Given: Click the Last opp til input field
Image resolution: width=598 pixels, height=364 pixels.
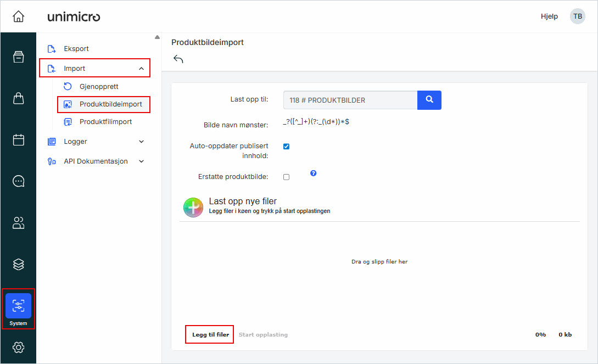Looking at the screenshot, I should click(x=350, y=100).
